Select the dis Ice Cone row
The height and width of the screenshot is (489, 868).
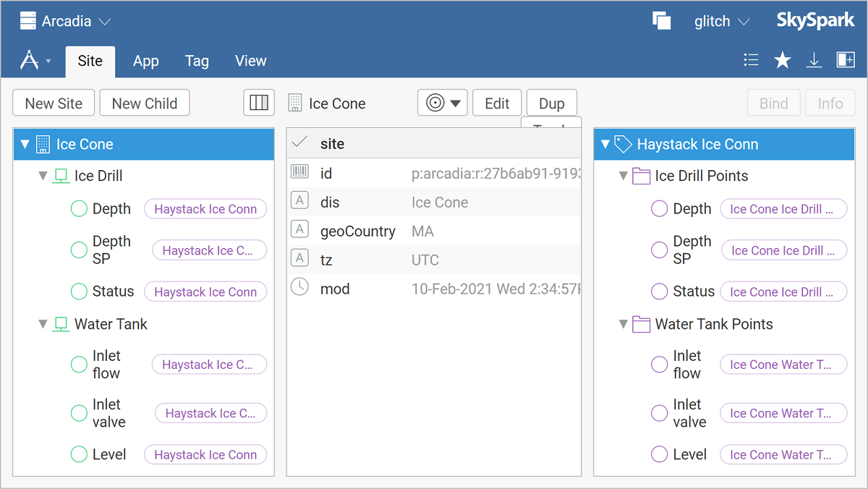[434, 202]
